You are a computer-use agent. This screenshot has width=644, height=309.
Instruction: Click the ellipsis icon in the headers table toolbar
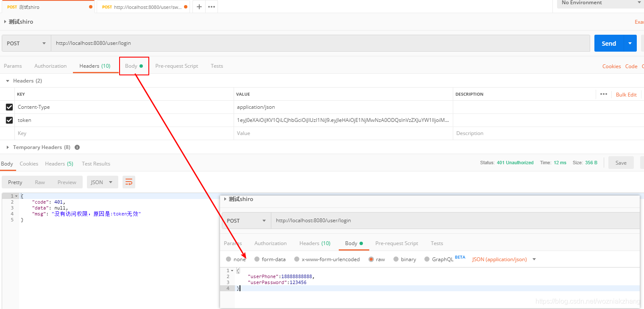[x=604, y=94]
